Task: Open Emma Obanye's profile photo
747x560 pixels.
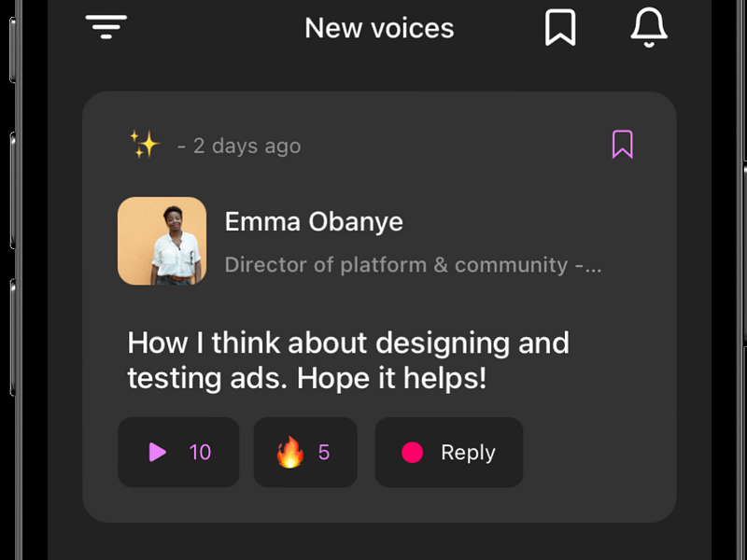Action: (x=162, y=241)
